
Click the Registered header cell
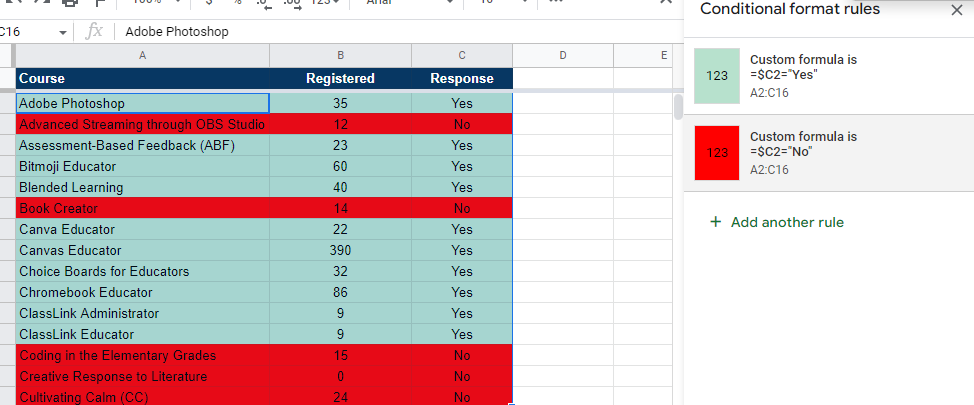[x=340, y=78]
